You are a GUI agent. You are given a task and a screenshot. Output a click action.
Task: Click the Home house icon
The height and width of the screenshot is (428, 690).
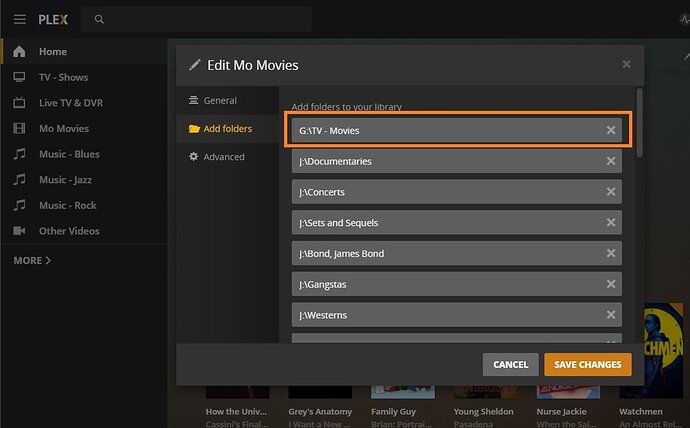click(19, 51)
